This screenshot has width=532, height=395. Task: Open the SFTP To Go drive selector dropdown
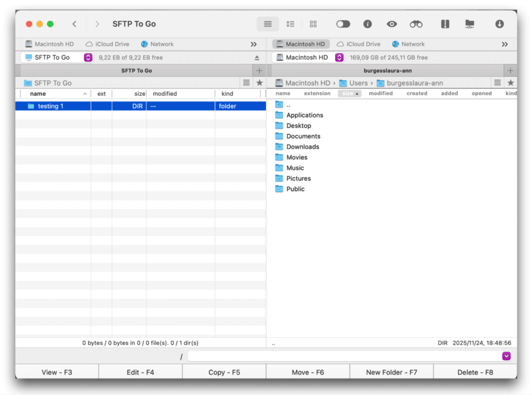pyautogui.click(x=87, y=57)
